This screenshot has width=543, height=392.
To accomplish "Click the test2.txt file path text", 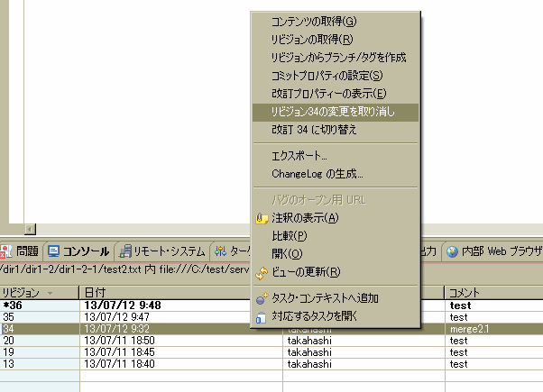I will (124, 269).
